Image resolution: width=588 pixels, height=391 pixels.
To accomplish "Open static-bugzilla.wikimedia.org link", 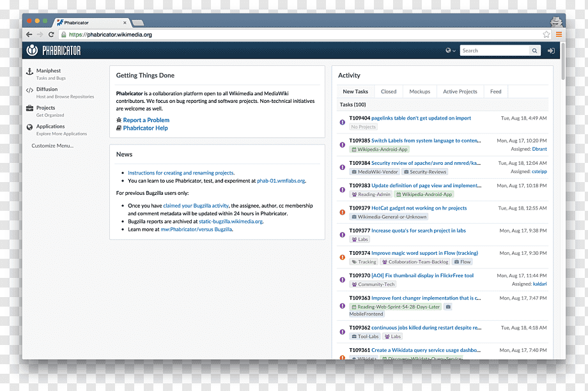I will [x=231, y=222].
